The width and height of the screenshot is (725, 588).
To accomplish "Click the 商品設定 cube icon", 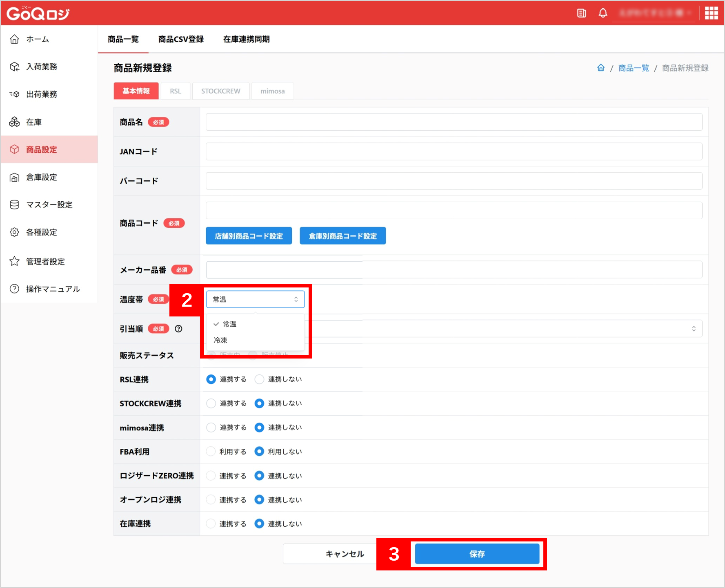I will 14,149.
